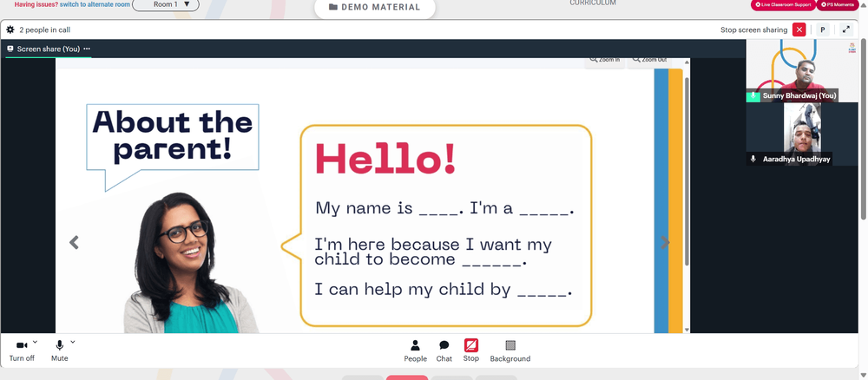Screen dimensions: 868x380
Task: Click the page vertical scrollbar at right edge
Action: 864,128
